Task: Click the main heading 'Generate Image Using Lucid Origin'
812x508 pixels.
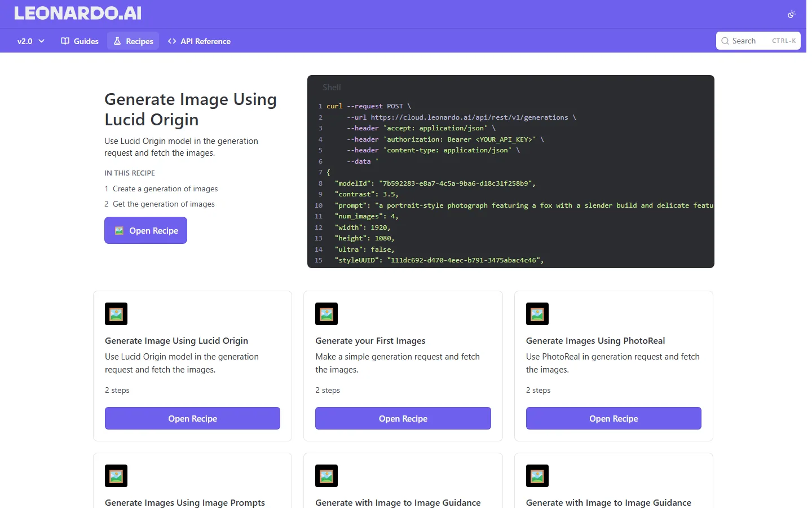Action: [x=191, y=110]
